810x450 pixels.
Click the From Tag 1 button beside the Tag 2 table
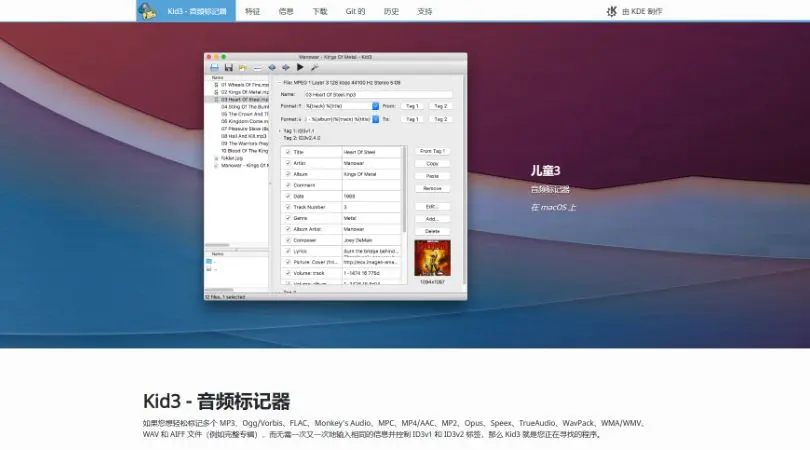(432, 151)
